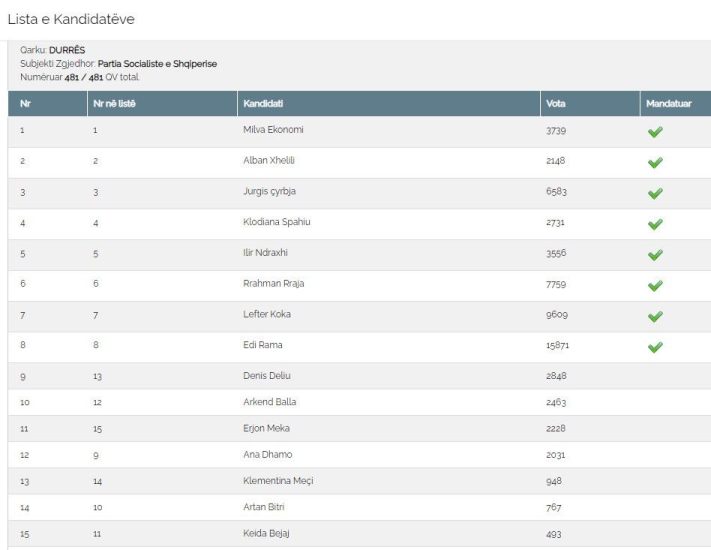The height and width of the screenshot is (550, 711).
Task: Click the Keida Bejaj candidate name
Action: pyautogui.click(x=266, y=533)
